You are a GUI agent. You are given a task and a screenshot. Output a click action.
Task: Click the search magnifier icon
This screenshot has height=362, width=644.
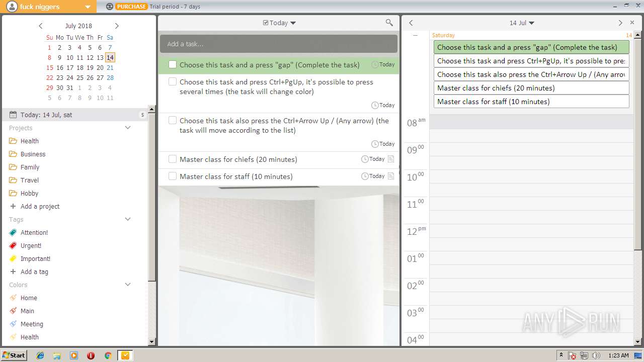click(389, 23)
